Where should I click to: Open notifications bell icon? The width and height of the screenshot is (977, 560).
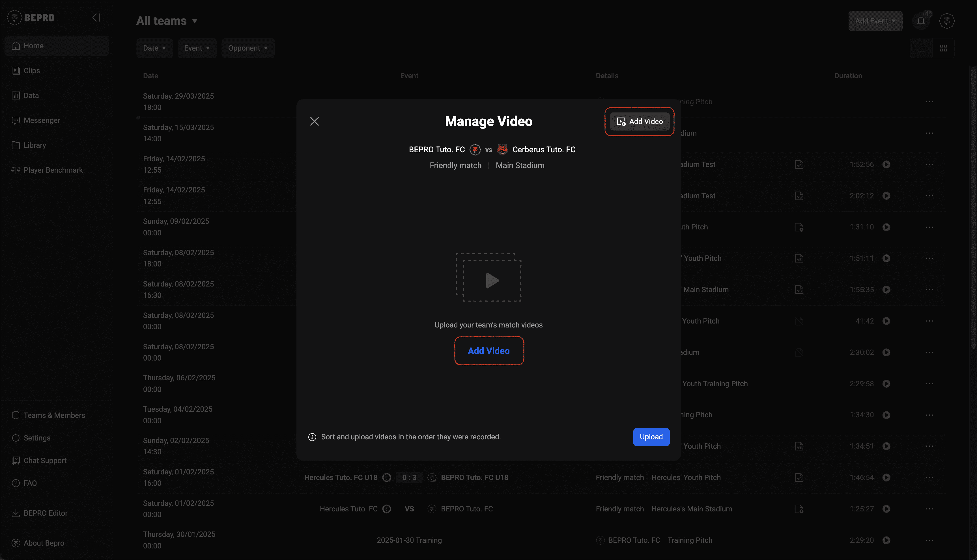coord(920,21)
